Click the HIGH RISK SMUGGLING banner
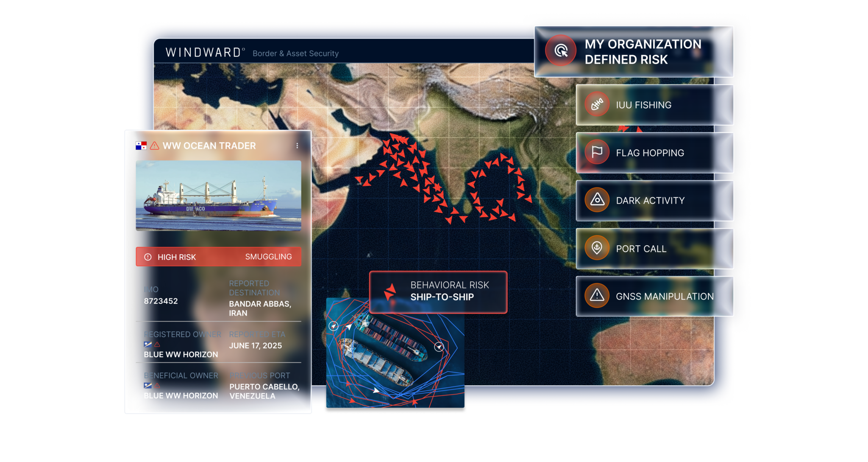The image size is (868, 462). click(218, 257)
